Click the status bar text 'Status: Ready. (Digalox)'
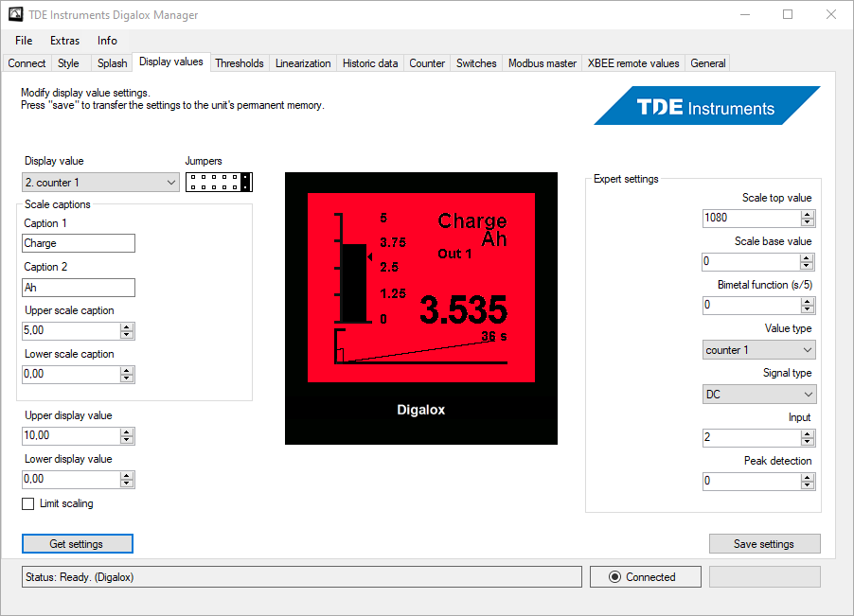 (x=80, y=577)
